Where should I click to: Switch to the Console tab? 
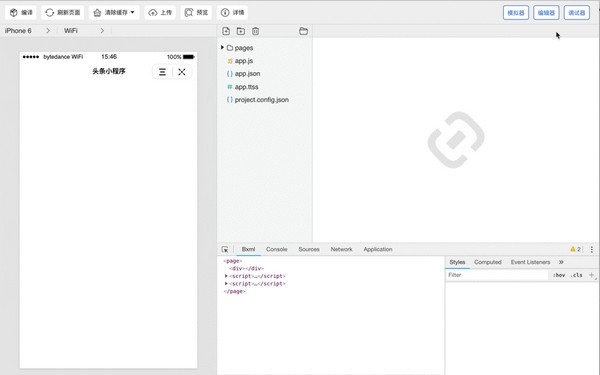coord(276,249)
